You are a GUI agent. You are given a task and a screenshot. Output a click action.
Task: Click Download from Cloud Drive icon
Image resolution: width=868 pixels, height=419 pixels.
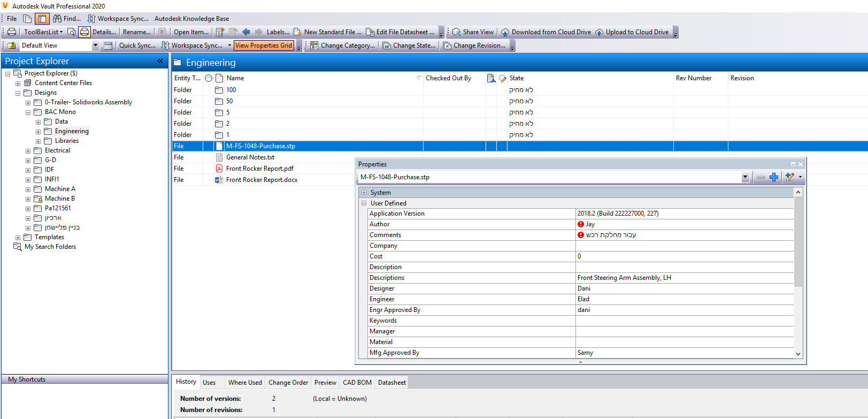click(505, 32)
